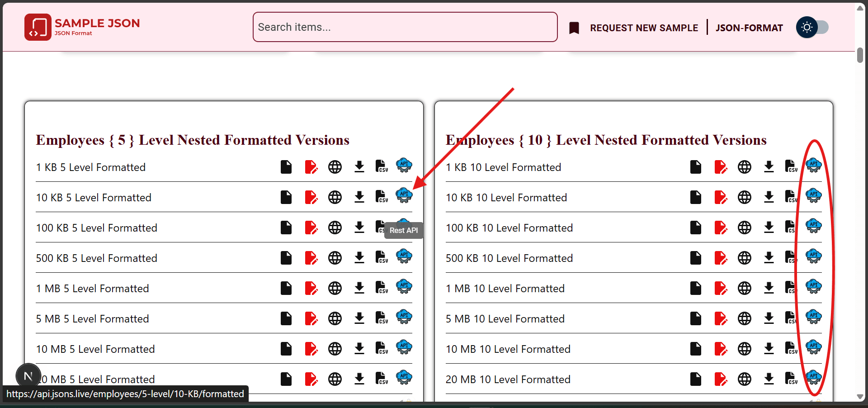868x408 pixels.
Task: Click red edit icon for 10 MB 10 Level Formatted
Action: point(721,349)
